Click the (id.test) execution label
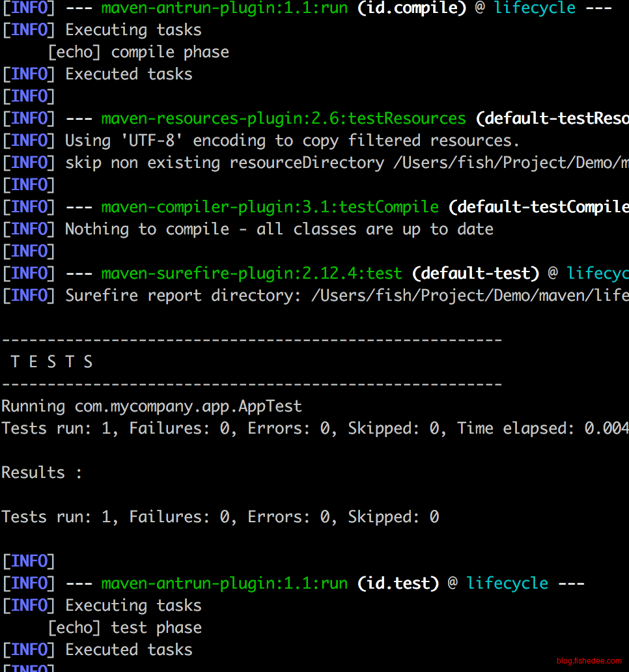Screen dimensions: 629x672 tap(398, 583)
